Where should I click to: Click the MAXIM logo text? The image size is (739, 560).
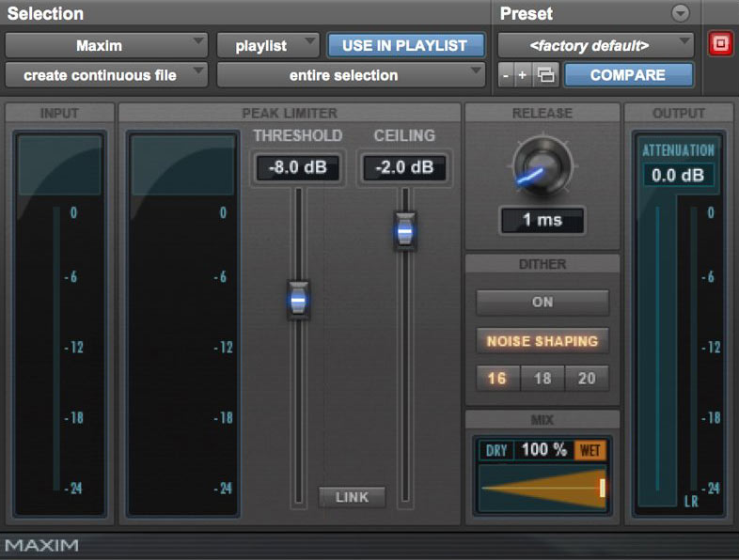(42, 545)
